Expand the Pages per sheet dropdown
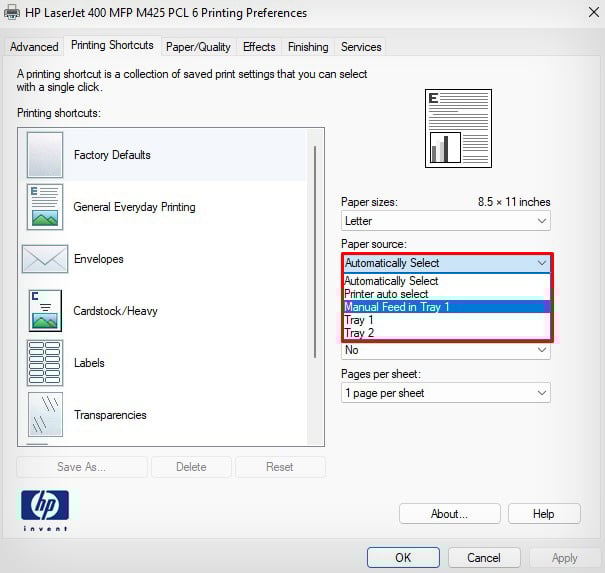Viewport: 605px width, 573px height. 446,393
